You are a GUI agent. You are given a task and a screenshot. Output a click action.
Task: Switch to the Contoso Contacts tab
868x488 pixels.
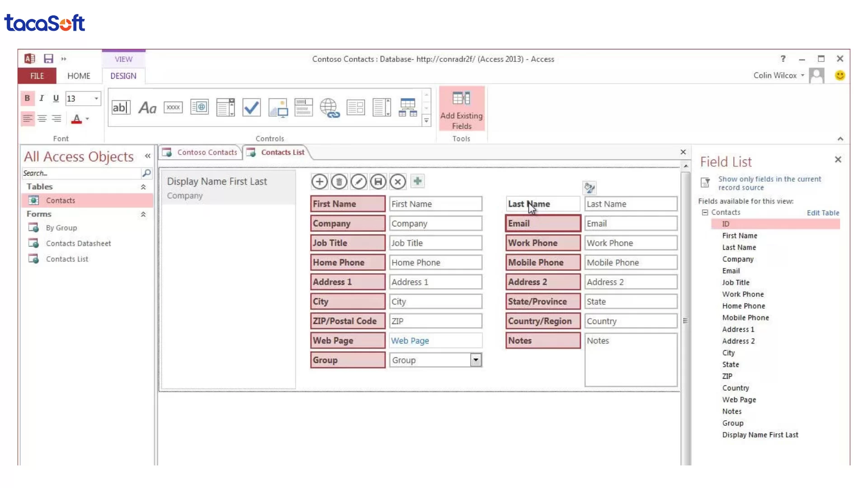point(207,152)
